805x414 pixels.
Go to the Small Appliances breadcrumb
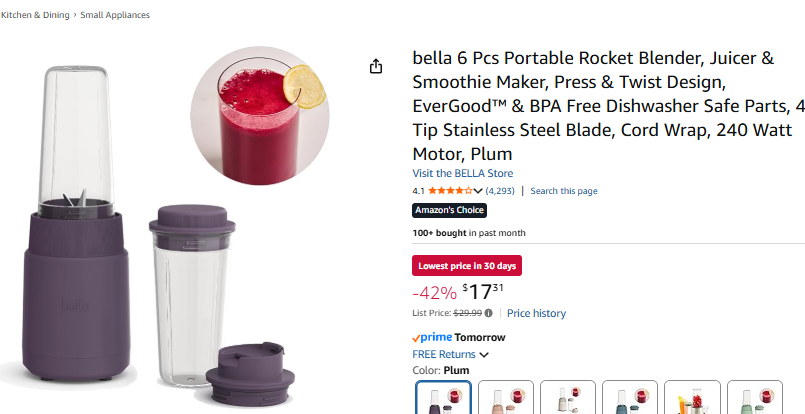click(115, 15)
